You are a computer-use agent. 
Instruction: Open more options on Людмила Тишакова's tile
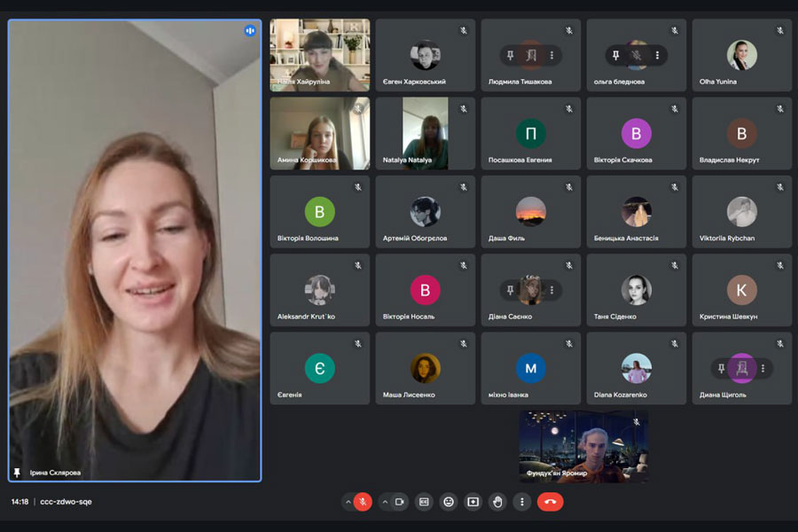pos(552,55)
